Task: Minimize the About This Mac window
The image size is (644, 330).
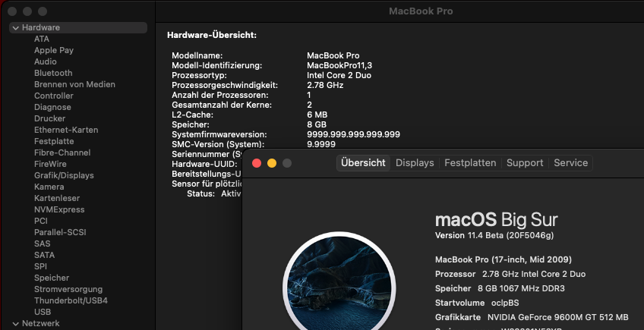Action: pos(272,163)
